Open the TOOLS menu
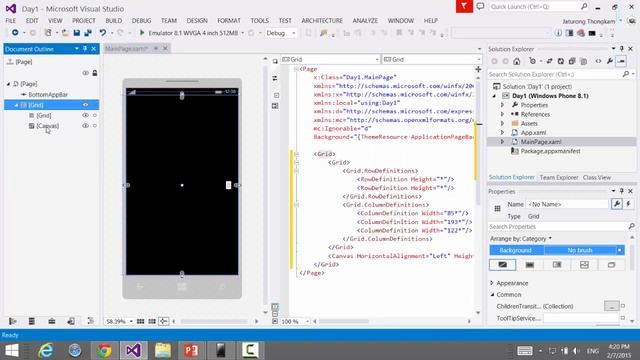Screen dimensions: 640x360 click(x=260, y=20)
